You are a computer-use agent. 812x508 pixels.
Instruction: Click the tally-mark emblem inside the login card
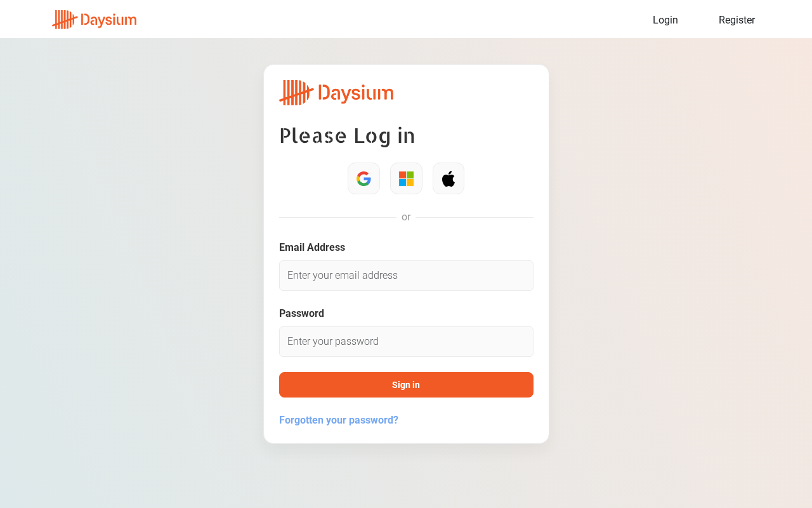(296, 93)
